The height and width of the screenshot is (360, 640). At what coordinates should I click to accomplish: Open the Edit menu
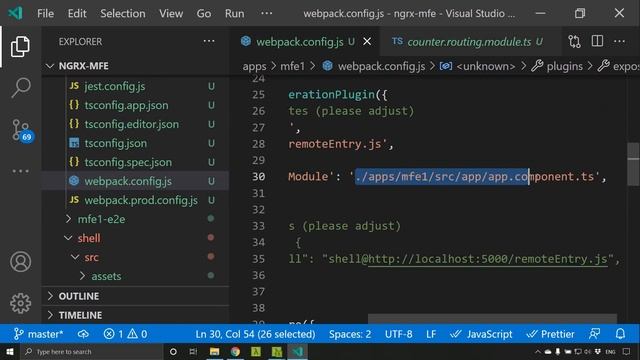77,13
